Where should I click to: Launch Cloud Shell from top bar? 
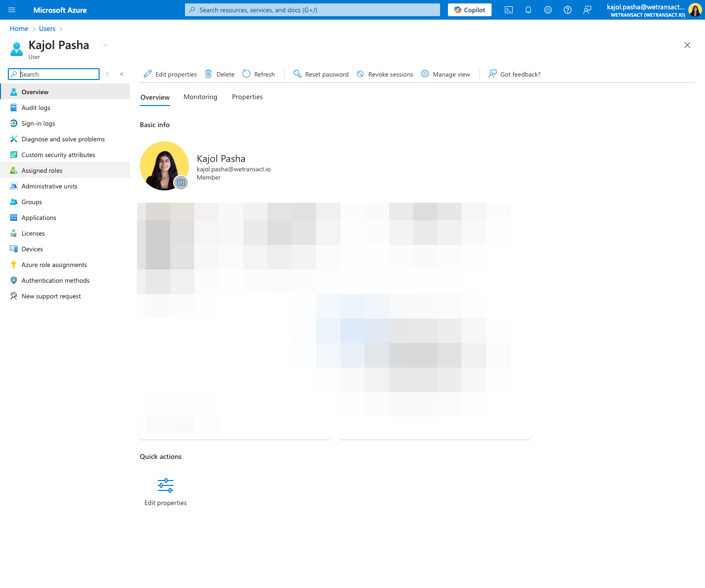(509, 10)
